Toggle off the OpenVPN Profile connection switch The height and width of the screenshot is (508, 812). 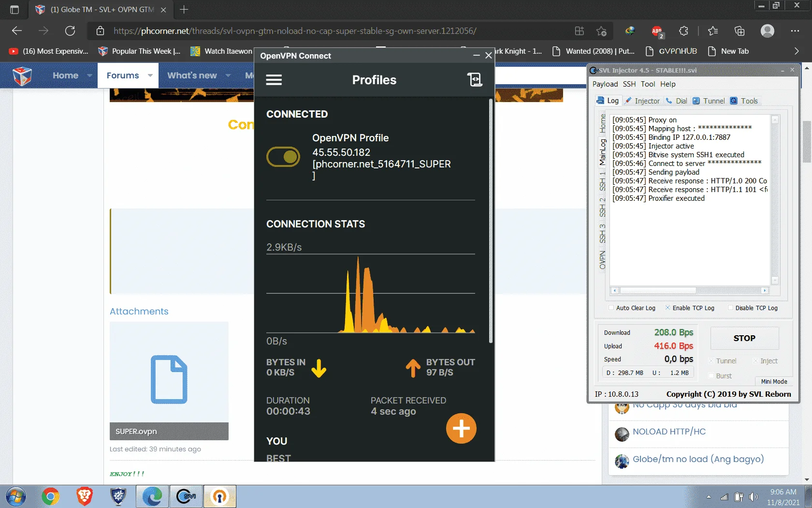(283, 157)
